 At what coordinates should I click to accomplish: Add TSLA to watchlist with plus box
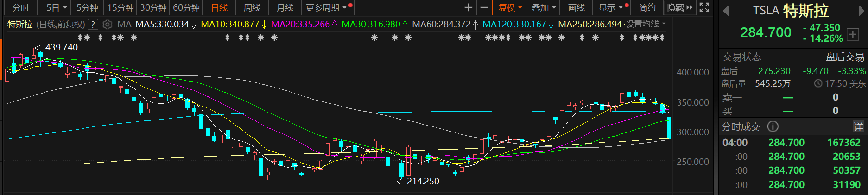coord(853,34)
